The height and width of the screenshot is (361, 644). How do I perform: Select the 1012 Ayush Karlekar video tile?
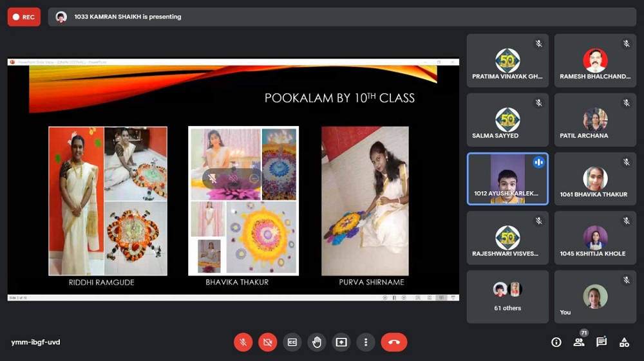coord(507,178)
